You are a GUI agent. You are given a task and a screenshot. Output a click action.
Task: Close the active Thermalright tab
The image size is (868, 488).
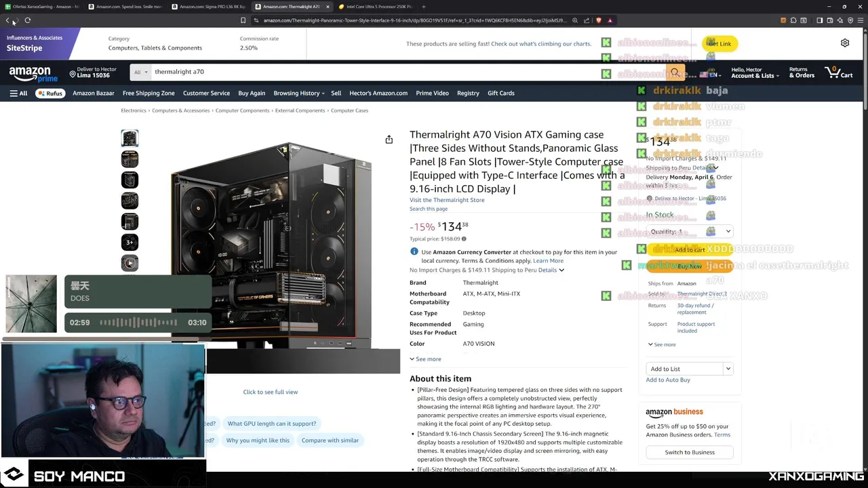[x=328, y=6]
